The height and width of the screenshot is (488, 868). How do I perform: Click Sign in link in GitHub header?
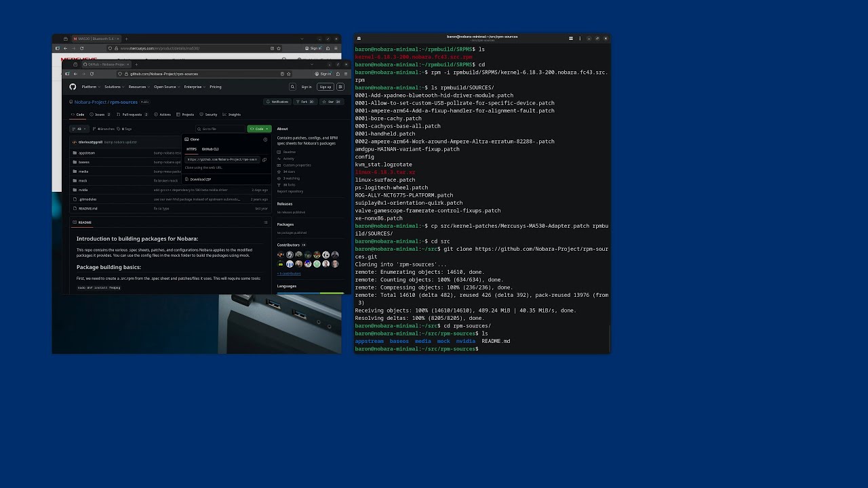tap(307, 87)
